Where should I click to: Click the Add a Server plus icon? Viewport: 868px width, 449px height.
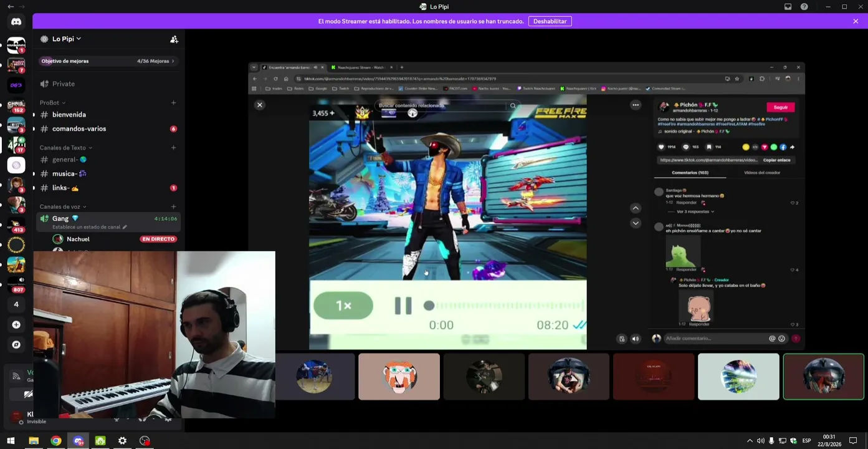click(16, 324)
